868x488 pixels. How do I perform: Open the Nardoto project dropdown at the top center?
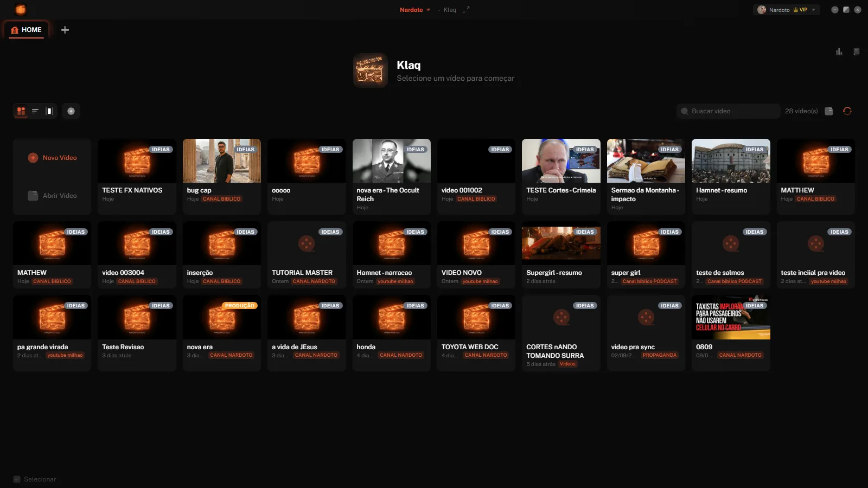tap(415, 10)
